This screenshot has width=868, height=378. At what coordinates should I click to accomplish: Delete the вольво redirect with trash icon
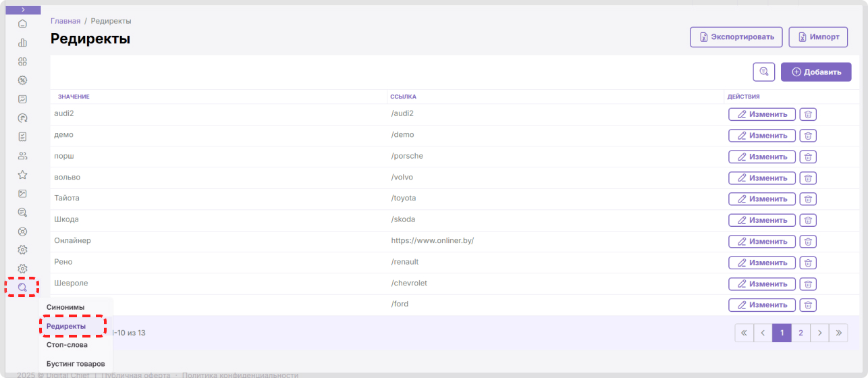[808, 178]
